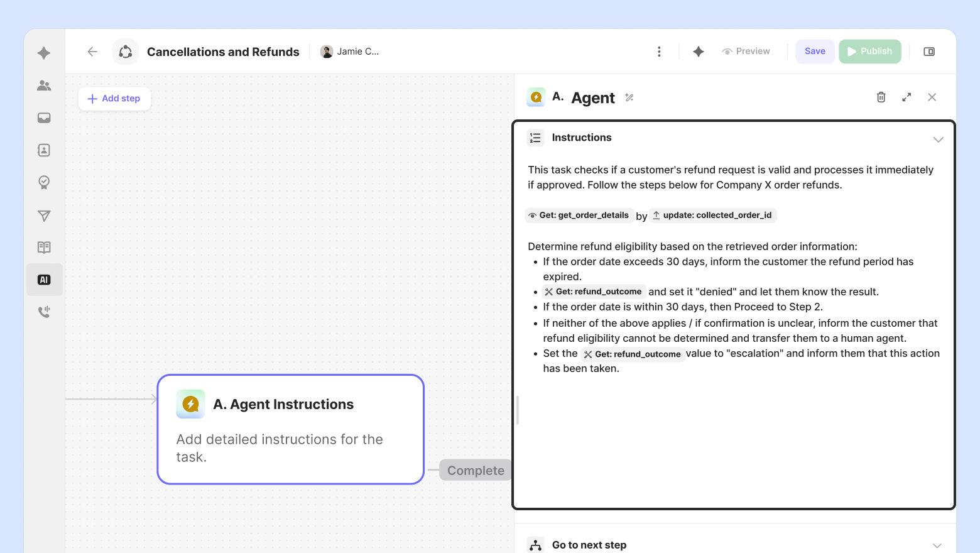Click the Complete end node
980x553 pixels.
[x=476, y=470]
